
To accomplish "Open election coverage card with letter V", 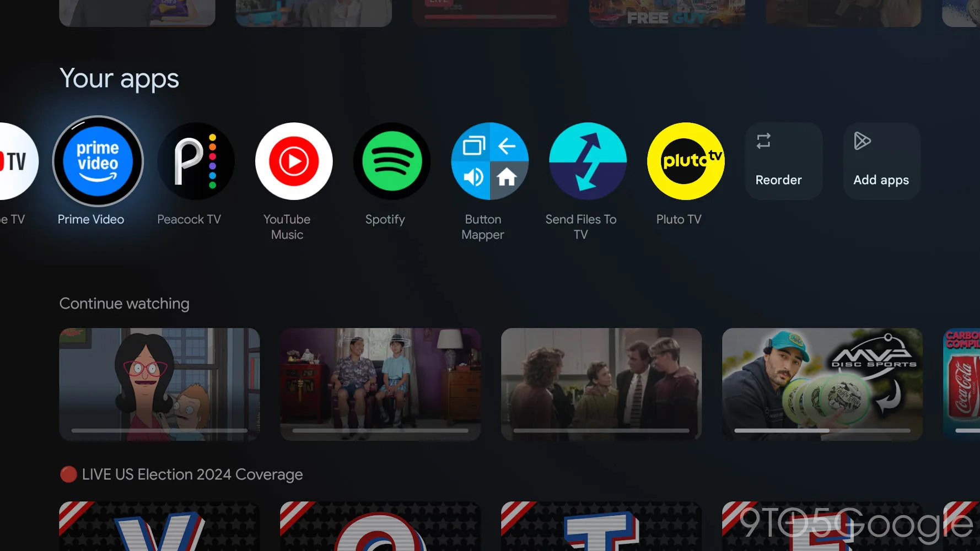I will [159, 526].
